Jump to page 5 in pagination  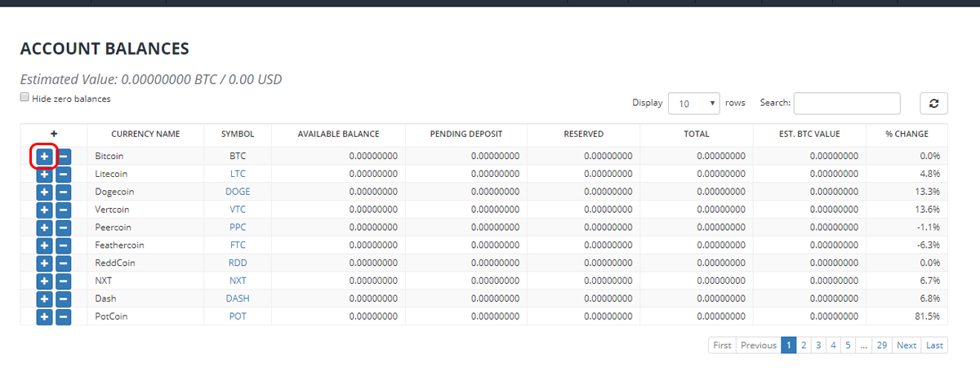point(848,345)
